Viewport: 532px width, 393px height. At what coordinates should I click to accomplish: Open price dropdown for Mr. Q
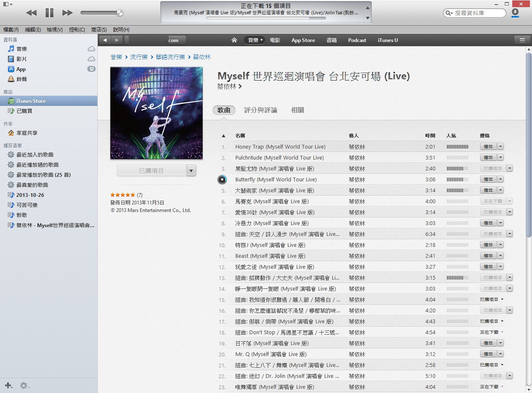pos(501,354)
